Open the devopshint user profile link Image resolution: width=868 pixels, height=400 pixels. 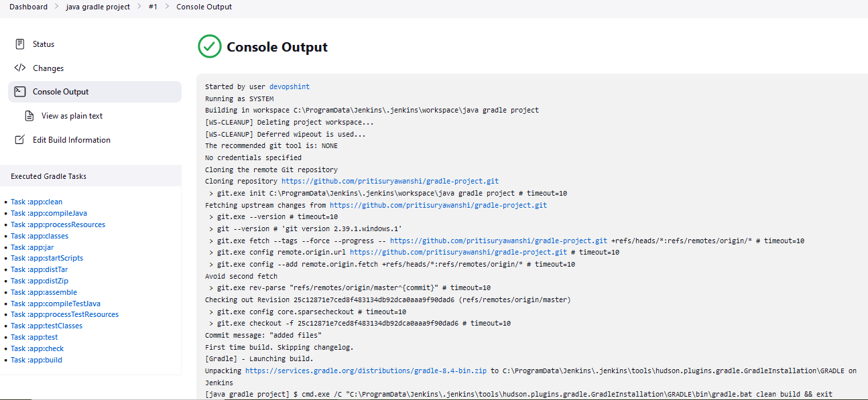[x=289, y=86]
